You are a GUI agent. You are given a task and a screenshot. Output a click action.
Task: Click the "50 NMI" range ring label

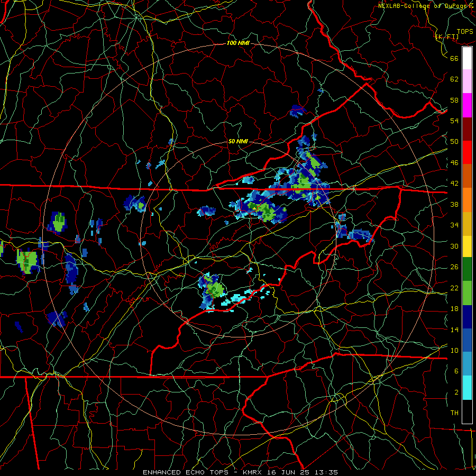coord(238,141)
